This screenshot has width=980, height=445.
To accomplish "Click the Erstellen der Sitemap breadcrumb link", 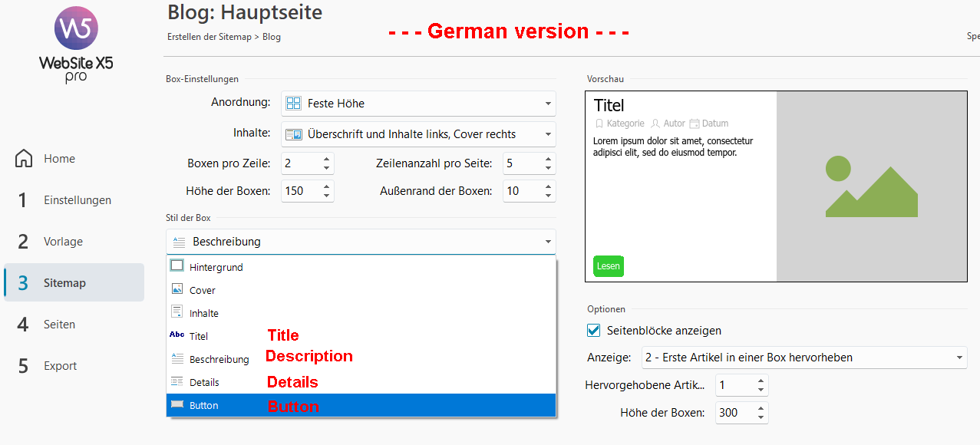I will (x=209, y=37).
